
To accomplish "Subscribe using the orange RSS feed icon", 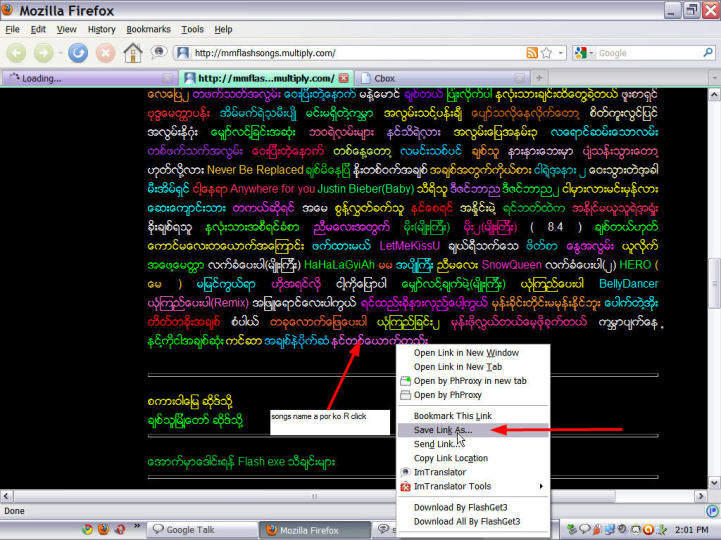I will coord(532,53).
